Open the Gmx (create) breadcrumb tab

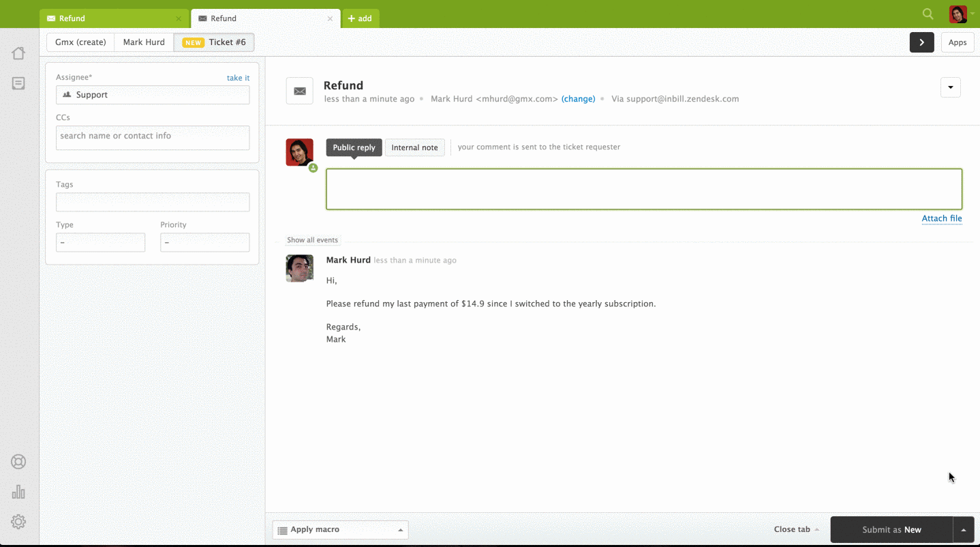tap(80, 42)
